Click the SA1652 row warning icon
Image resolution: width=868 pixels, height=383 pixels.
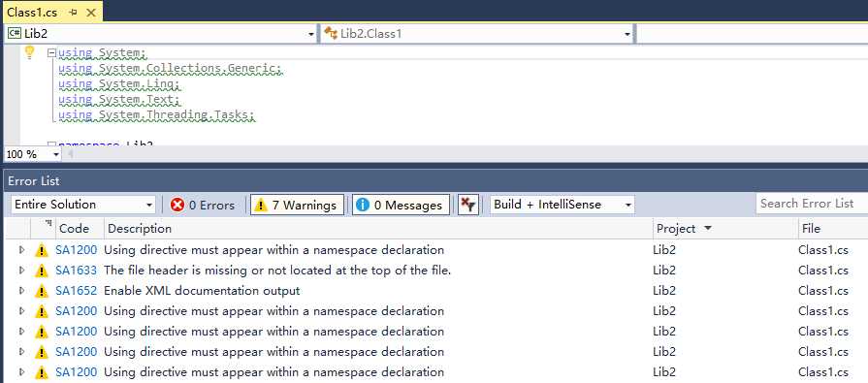click(42, 291)
